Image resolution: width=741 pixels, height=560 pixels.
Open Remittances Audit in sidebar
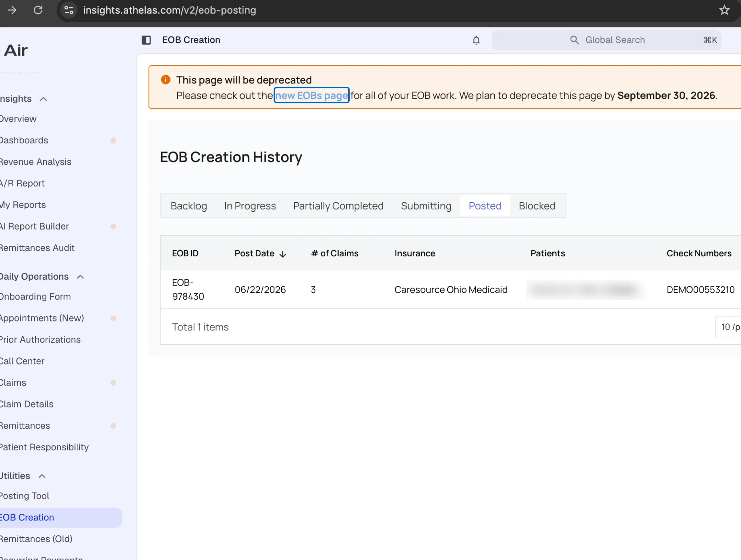click(37, 248)
